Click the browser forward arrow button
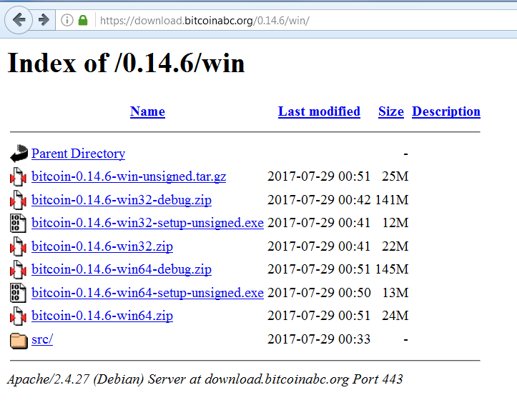517x420 pixels. pyautogui.click(x=44, y=20)
